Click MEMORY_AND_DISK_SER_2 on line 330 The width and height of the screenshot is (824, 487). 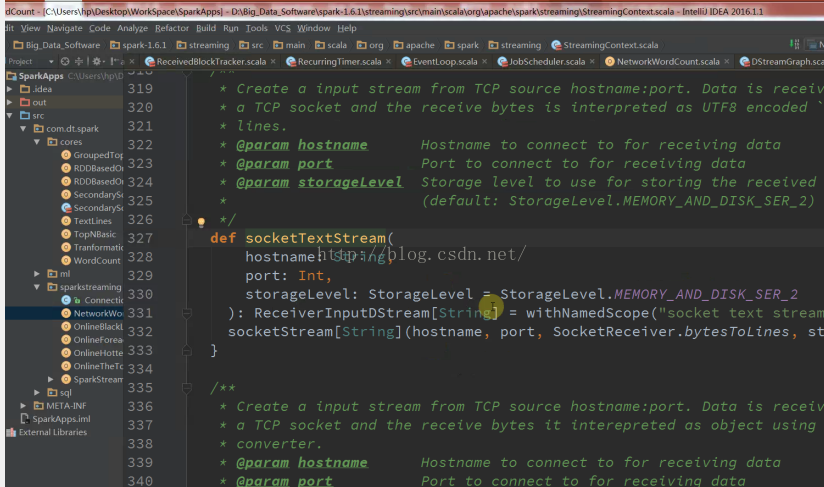pos(706,295)
